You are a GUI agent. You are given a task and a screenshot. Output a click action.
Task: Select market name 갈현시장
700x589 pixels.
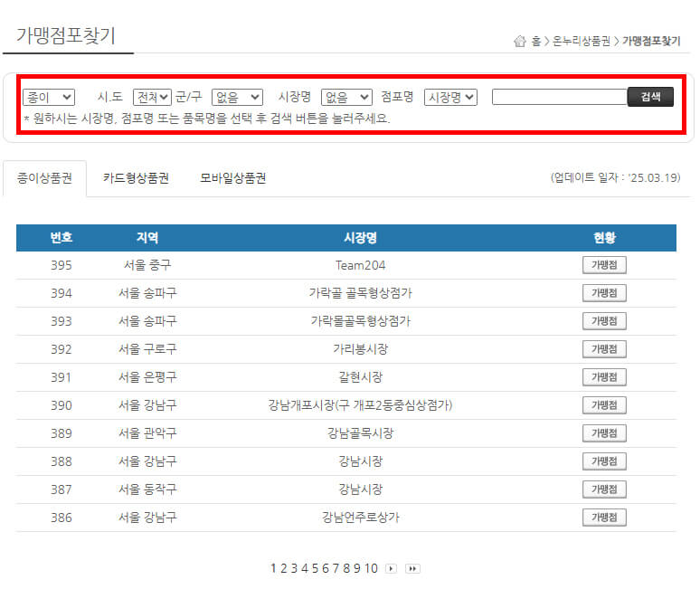tap(360, 377)
